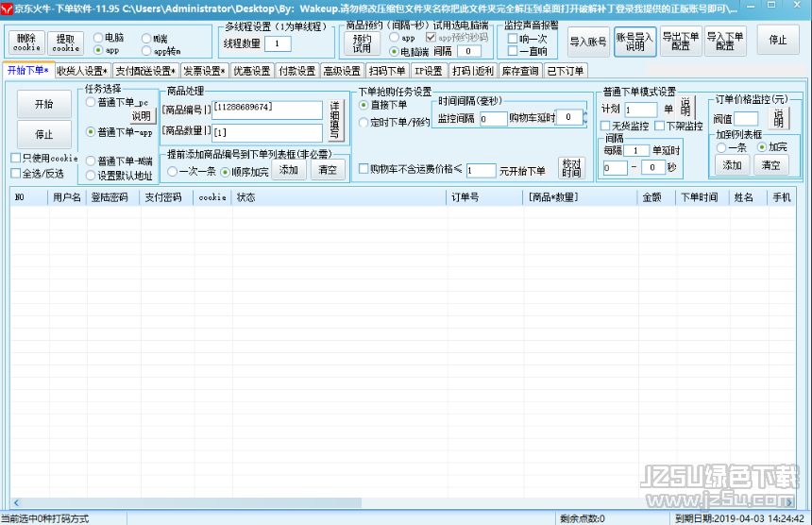Image resolution: width=812 pixels, height=525 pixels.
Task: Edit the 计划 order count field
Action: (x=640, y=110)
